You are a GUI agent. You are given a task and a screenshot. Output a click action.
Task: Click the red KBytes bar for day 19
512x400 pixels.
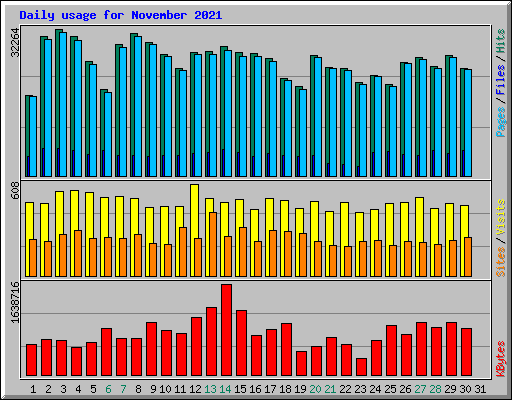point(301,364)
